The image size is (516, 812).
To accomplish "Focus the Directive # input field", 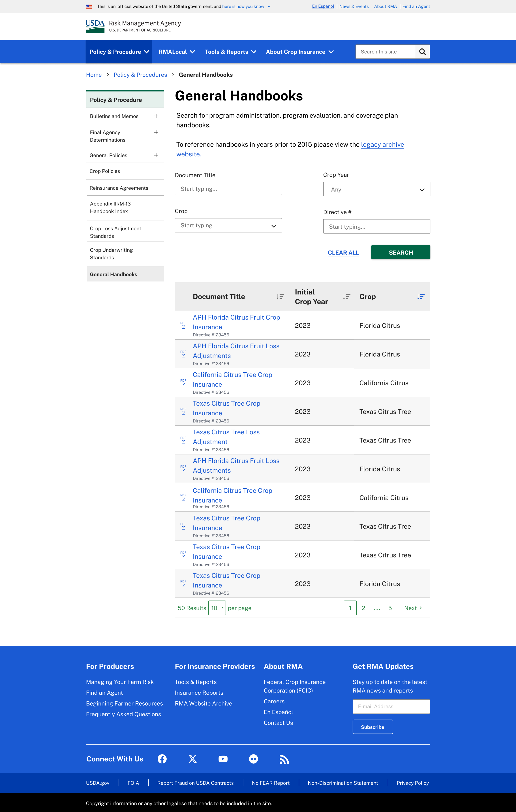I will [376, 226].
